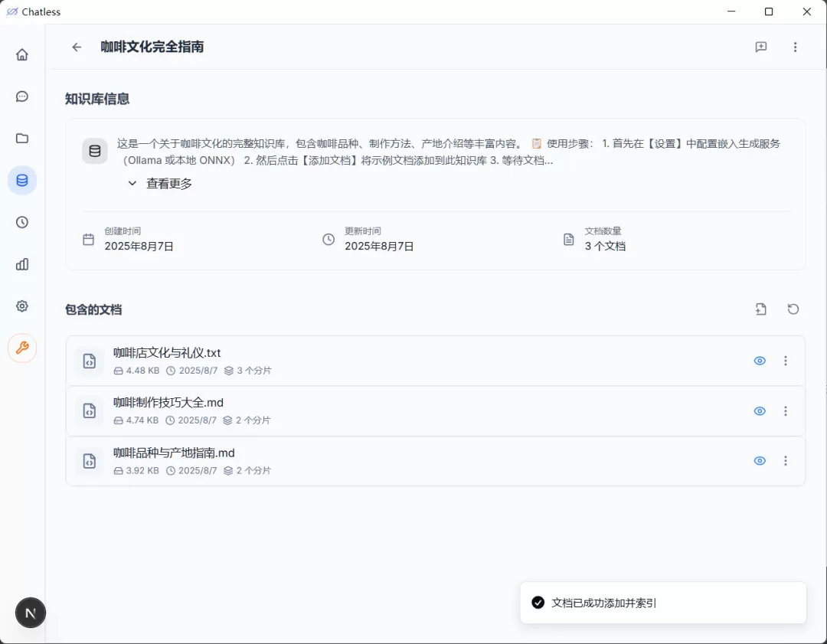Image resolution: width=827 pixels, height=644 pixels.
Task: Start new chat with this knowledge base
Action: [x=760, y=47]
